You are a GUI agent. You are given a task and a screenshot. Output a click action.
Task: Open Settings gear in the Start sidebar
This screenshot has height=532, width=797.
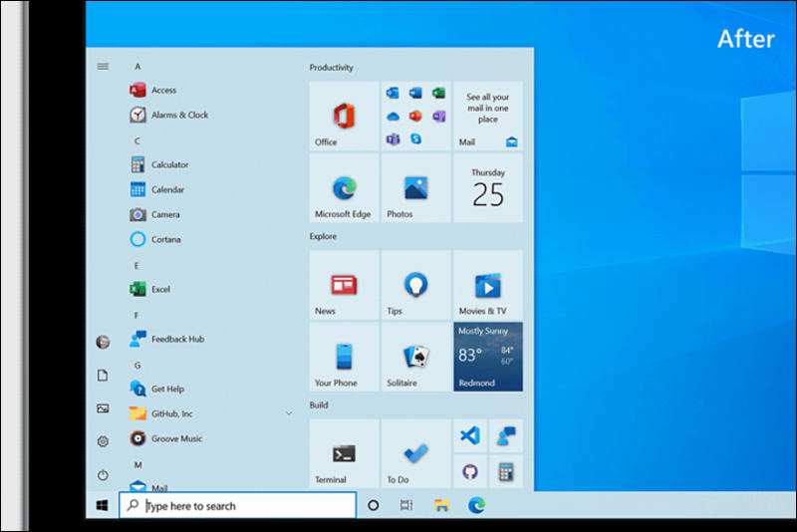tap(103, 441)
